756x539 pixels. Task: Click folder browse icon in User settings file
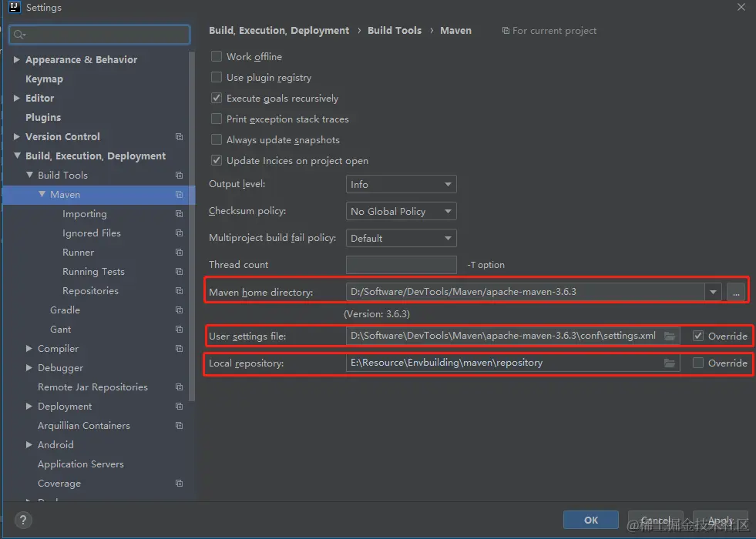(670, 336)
